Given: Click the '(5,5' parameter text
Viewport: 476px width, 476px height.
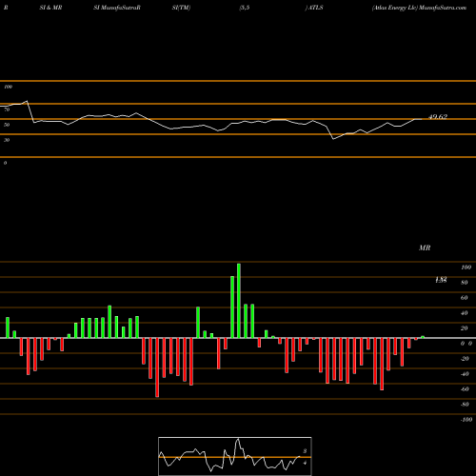Looking at the screenshot, I should tap(245, 8).
